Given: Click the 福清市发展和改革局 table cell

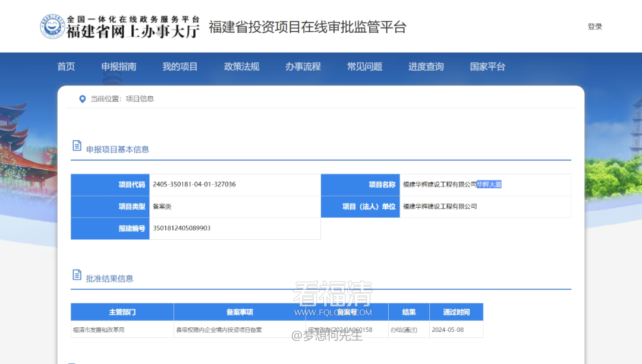Looking at the screenshot, I should [x=99, y=330].
